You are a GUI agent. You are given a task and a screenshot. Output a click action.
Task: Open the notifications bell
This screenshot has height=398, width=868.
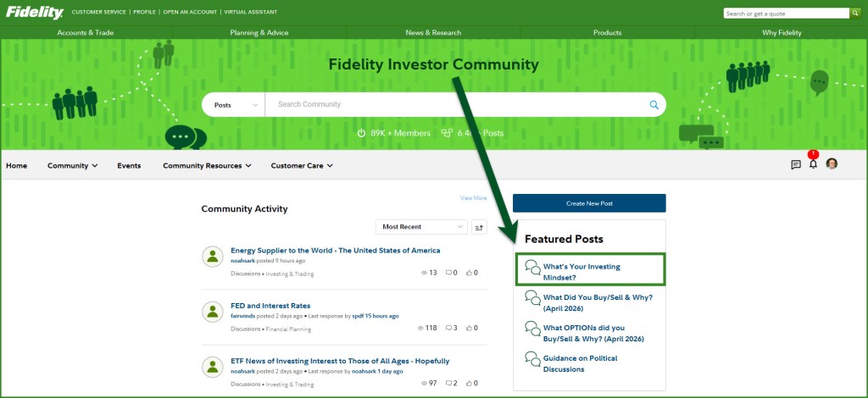pos(813,164)
